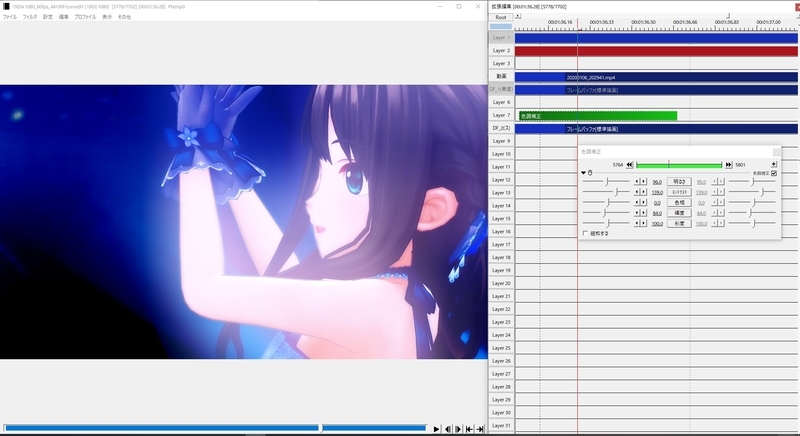
Task: Increase left 輝度 value with right arrow
Action: click(643, 213)
